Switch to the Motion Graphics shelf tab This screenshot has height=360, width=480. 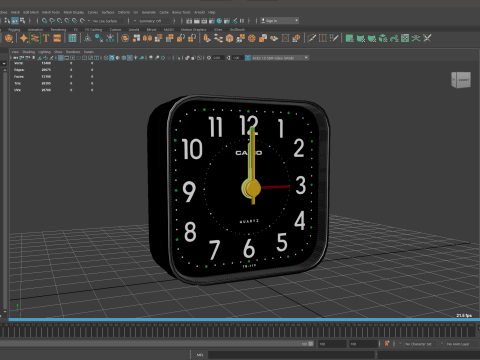click(193, 30)
